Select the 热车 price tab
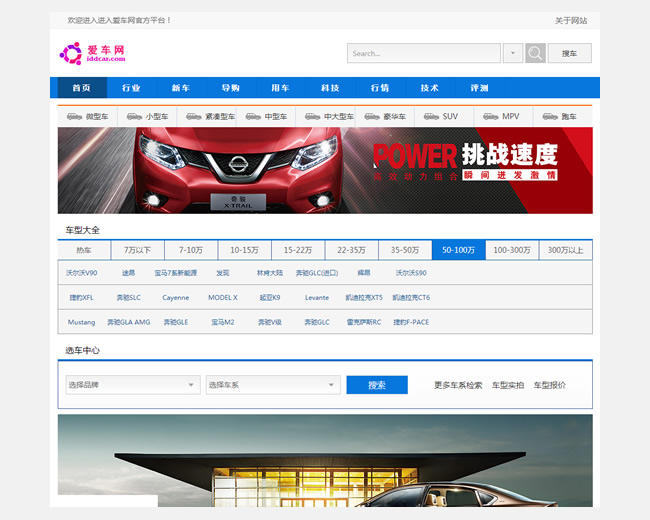Screen dimensions: 650x520 tap(84, 250)
